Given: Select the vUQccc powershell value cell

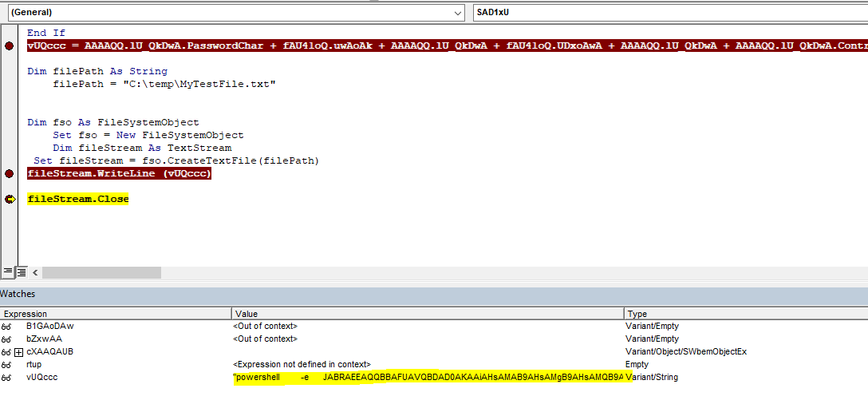Looking at the screenshot, I should [427, 378].
